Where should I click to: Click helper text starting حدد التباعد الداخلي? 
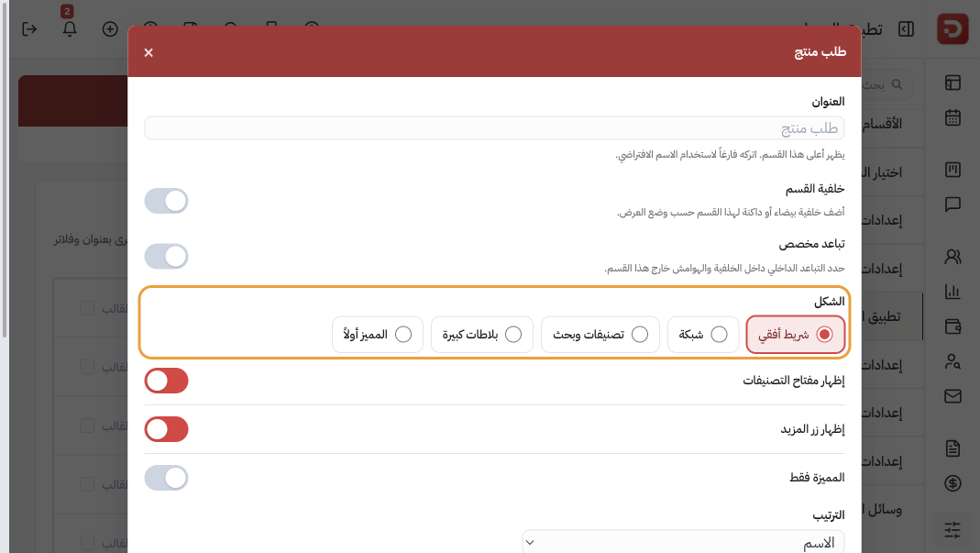(724, 269)
